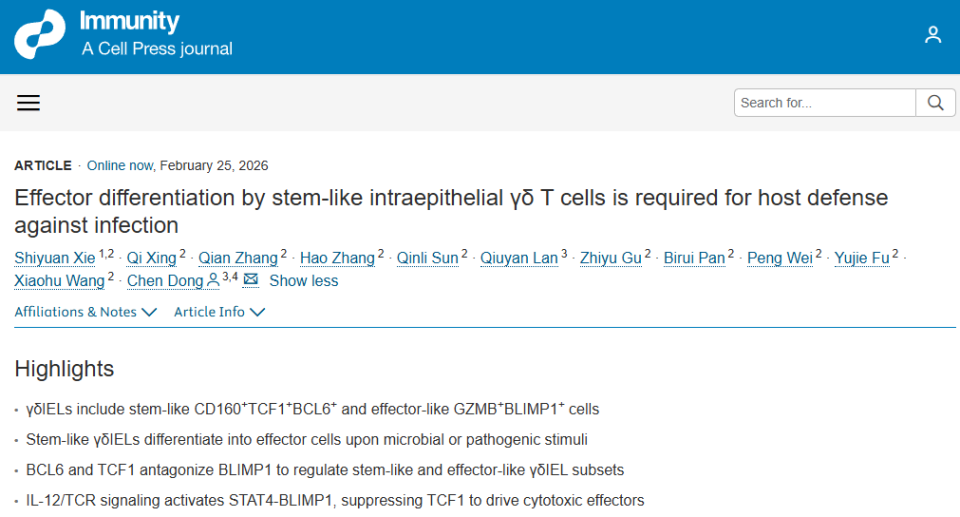Open author Qiuyan Lan's details
The height and width of the screenshot is (517, 960).
point(519,258)
